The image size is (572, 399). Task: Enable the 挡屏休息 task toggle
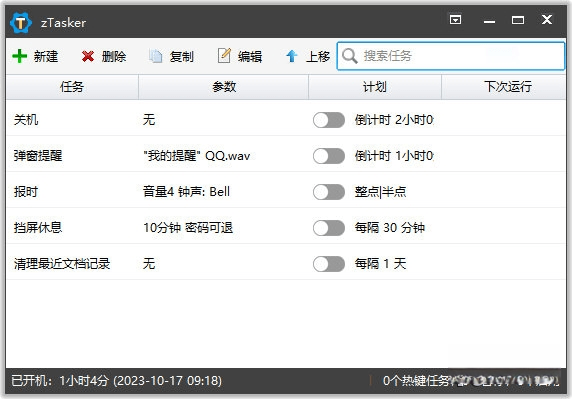coord(329,228)
